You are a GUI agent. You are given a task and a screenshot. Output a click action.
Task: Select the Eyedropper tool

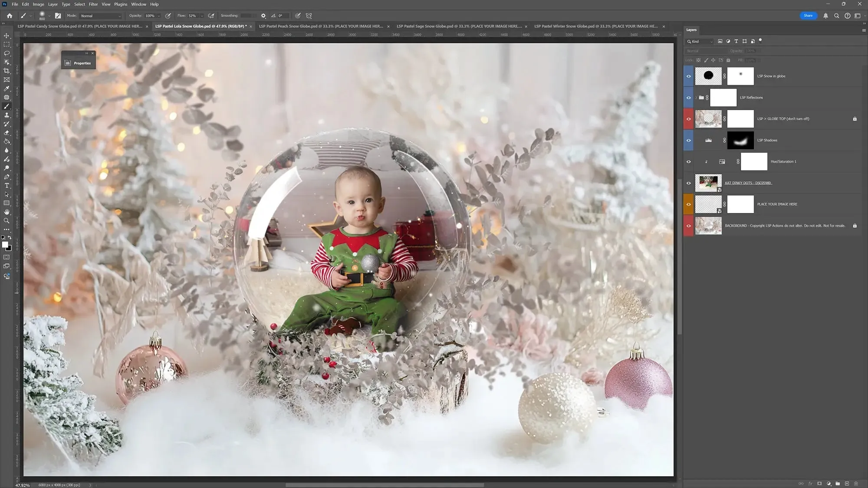(x=7, y=88)
